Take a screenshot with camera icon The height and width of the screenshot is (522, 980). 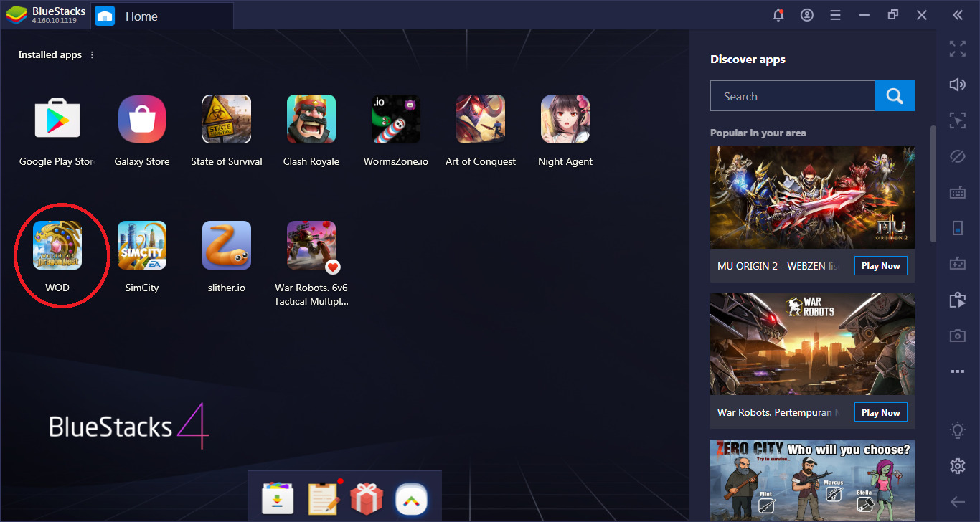958,336
